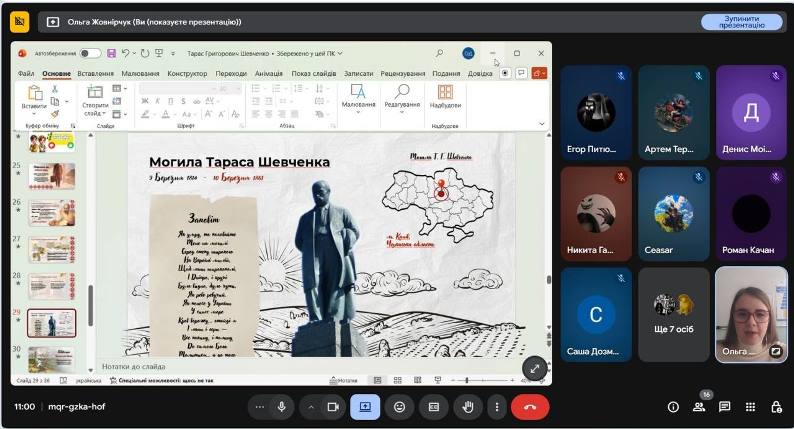Click the Ще 7 осіб tile
The width and height of the screenshot is (794, 429).
(x=673, y=315)
